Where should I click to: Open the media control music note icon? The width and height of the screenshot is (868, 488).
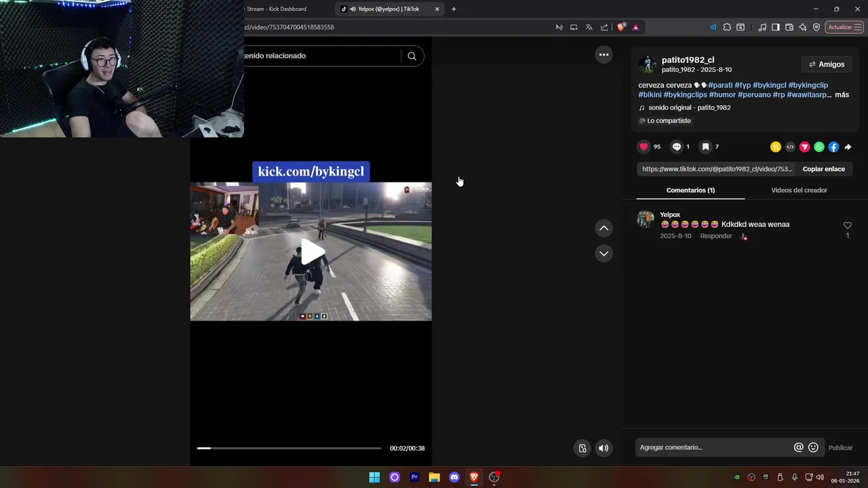[762, 27]
